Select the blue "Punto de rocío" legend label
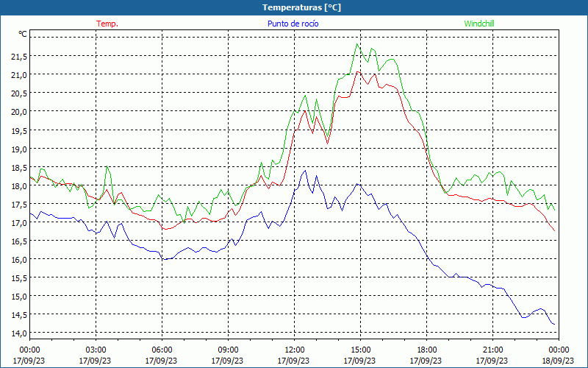Screen dimensions: 588x368 point(293,24)
